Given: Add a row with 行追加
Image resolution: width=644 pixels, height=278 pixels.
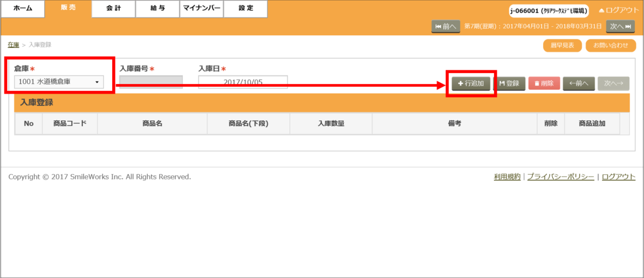Looking at the screenshot, I should coord(471,83).
